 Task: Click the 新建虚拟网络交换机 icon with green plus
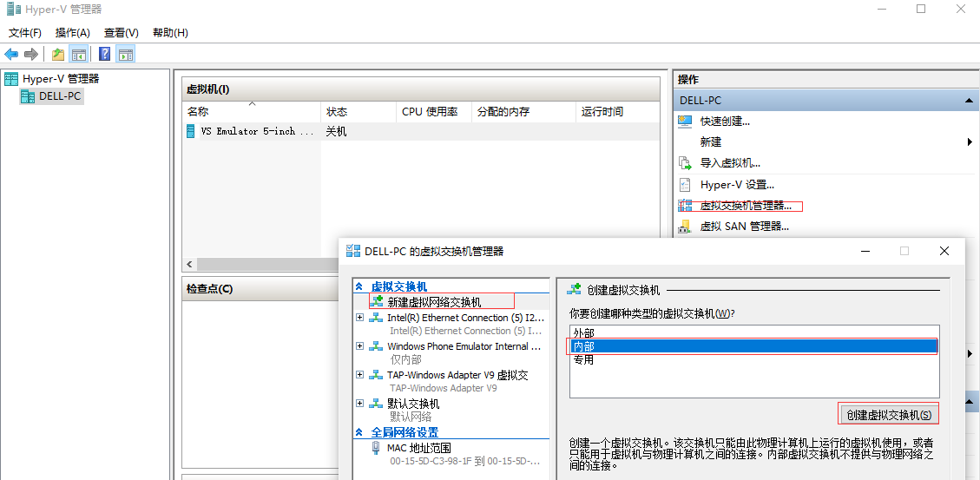(377, 301)
